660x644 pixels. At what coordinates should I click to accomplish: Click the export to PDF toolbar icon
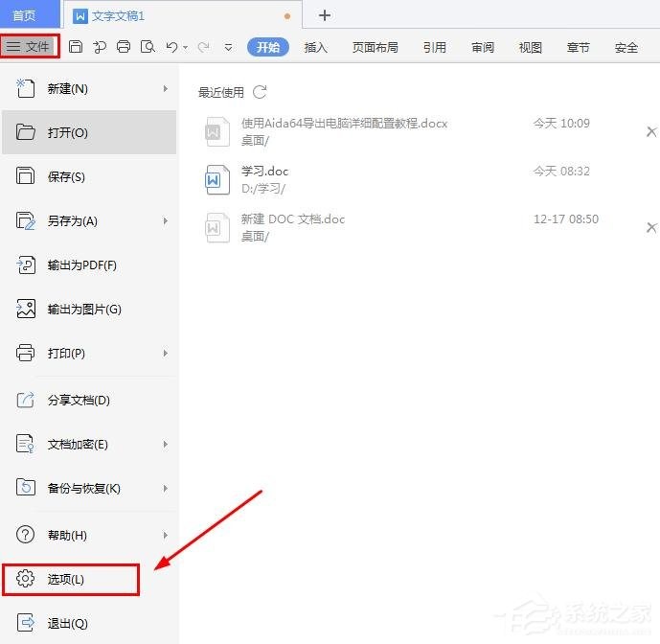pyautogui.click(x=100, y=47)
